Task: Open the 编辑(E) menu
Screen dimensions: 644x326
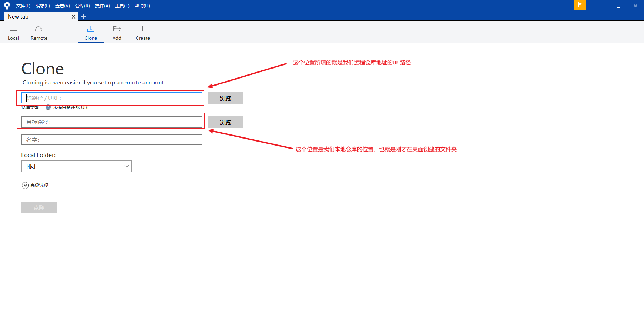Action: point(43,6)
